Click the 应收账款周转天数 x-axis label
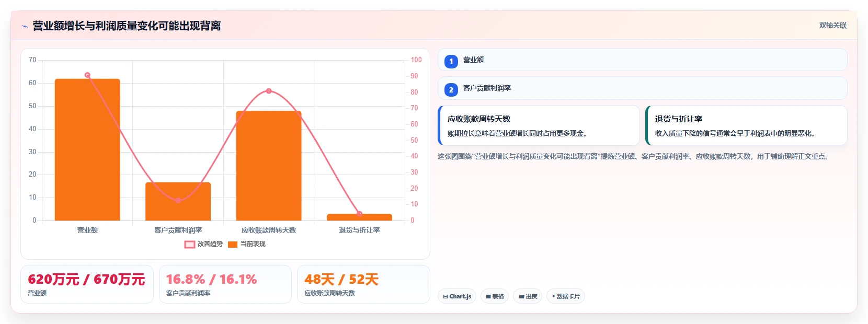Viewport: 868px width, 324px height. 269,230
